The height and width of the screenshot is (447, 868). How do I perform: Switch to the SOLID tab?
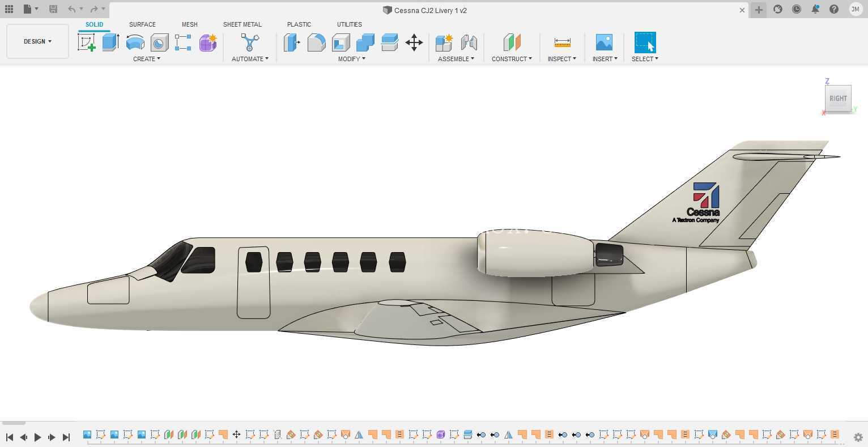[95, 24]
